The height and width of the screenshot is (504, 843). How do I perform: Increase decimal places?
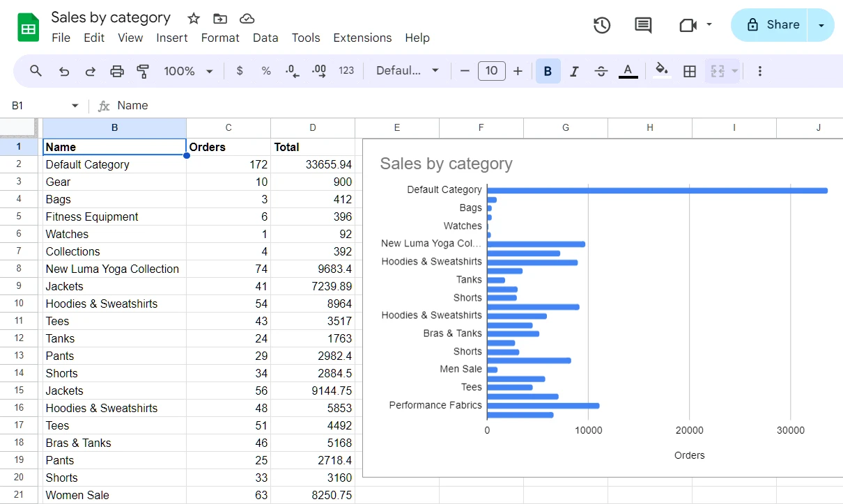click(318, 70)
